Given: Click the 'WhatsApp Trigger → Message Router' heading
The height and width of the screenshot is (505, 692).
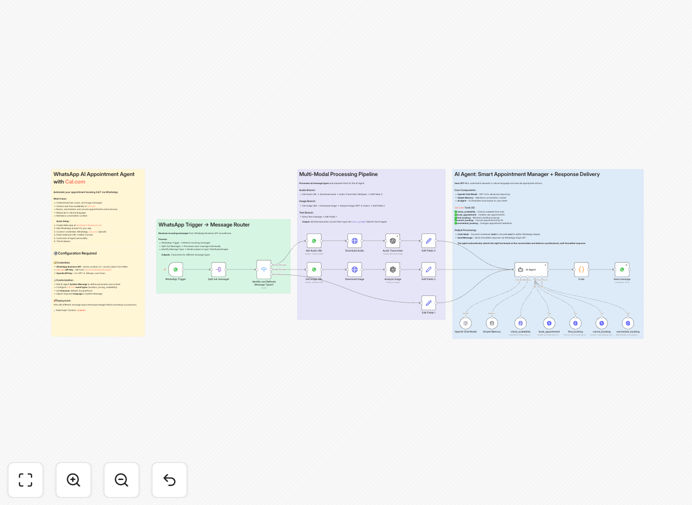Looking at the screenshot, I should click(204, 225).
